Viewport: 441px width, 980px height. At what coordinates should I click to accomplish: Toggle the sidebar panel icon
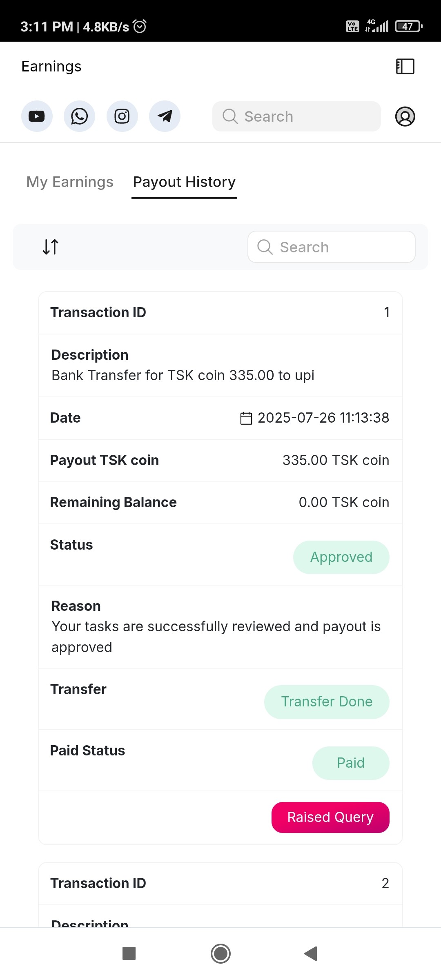pyautogui.click(x=405, y=66)
